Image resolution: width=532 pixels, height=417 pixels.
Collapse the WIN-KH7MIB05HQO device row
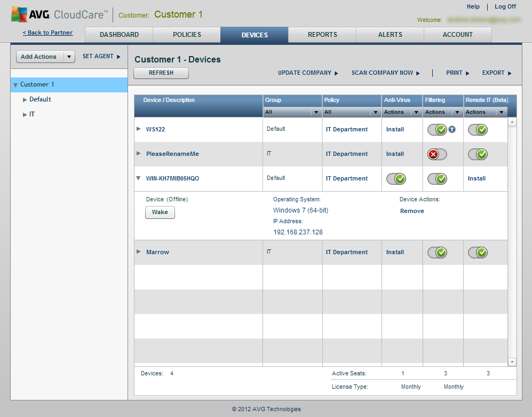click(138, 178)
